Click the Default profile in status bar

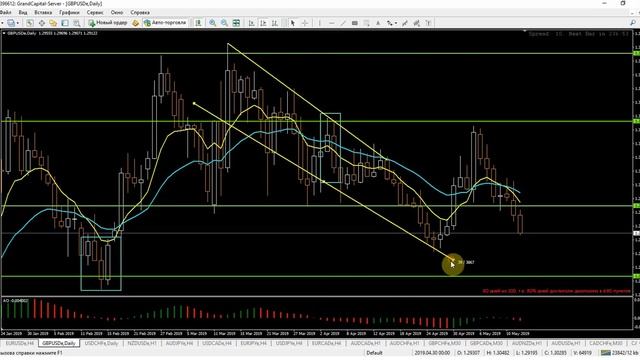coord(374,353)
